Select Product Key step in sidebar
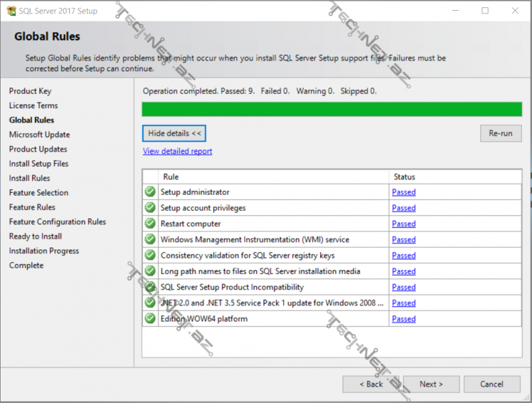Screen dimensions: 532x403 pos(30,91)
